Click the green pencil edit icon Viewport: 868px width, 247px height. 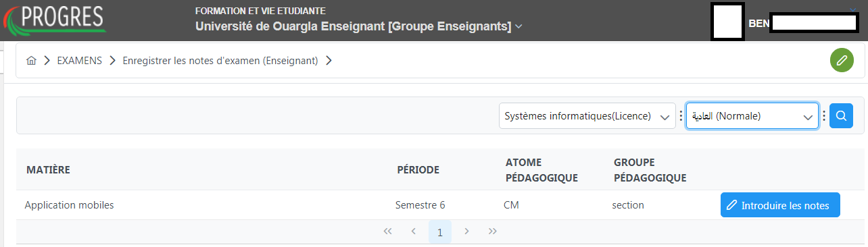(x=841, y=61)
